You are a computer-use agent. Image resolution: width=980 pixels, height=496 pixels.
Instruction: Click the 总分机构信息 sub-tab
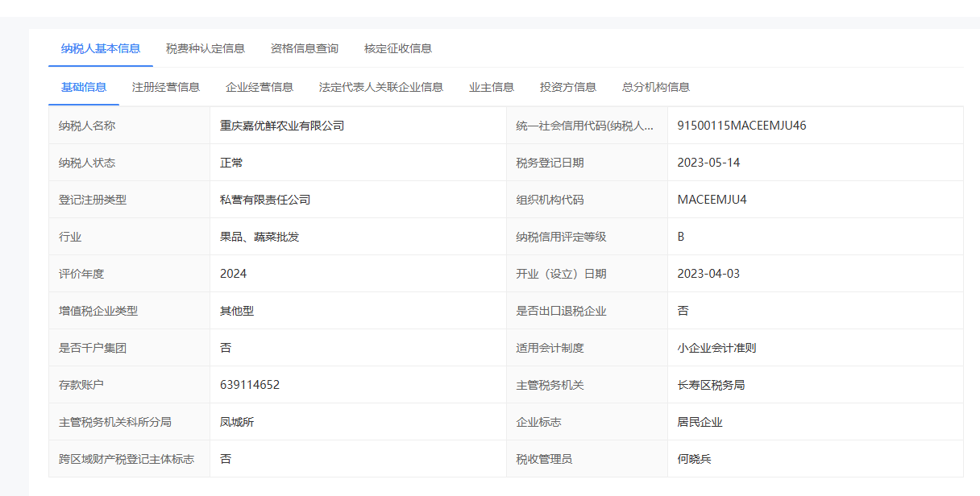click(656, 87)
